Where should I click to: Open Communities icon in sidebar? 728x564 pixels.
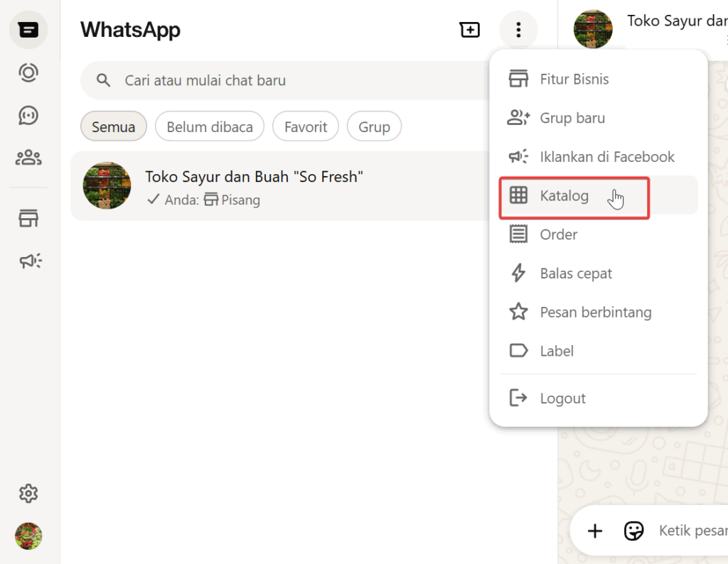click(x=28, y=158)
